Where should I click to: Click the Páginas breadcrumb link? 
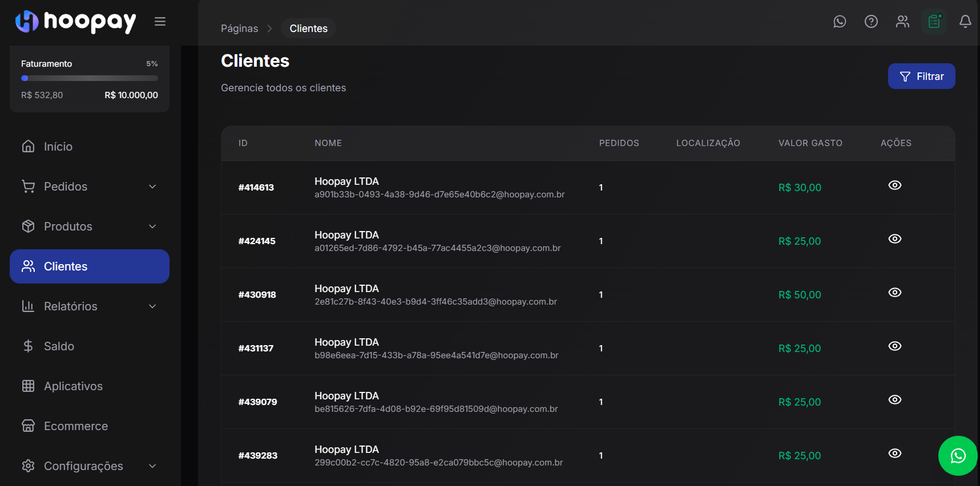click(x=239, y=29)
